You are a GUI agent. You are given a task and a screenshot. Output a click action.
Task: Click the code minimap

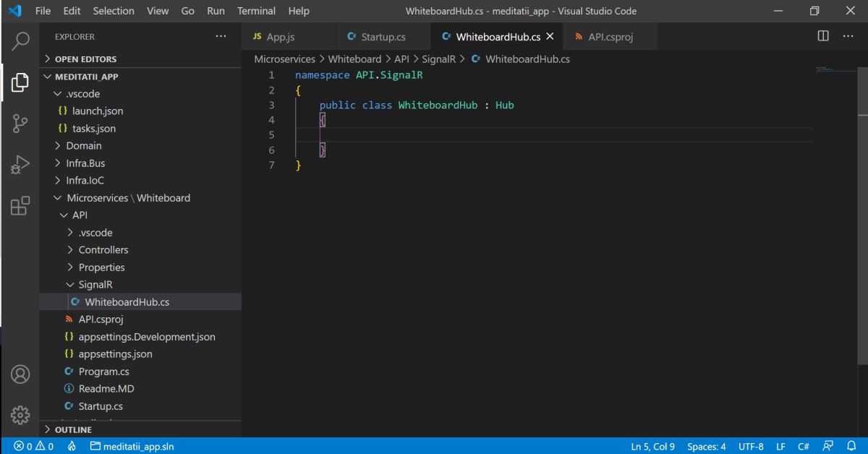[x=835, y=70]
